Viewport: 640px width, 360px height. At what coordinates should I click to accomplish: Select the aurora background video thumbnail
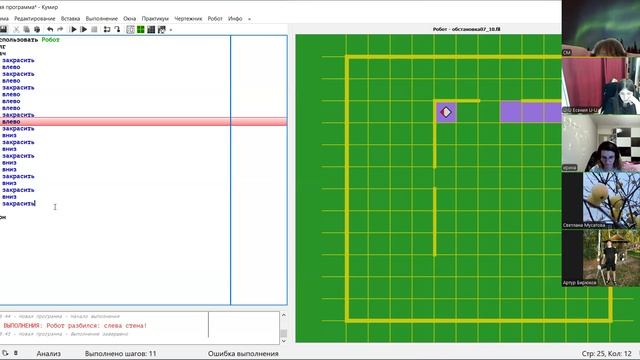601,28
